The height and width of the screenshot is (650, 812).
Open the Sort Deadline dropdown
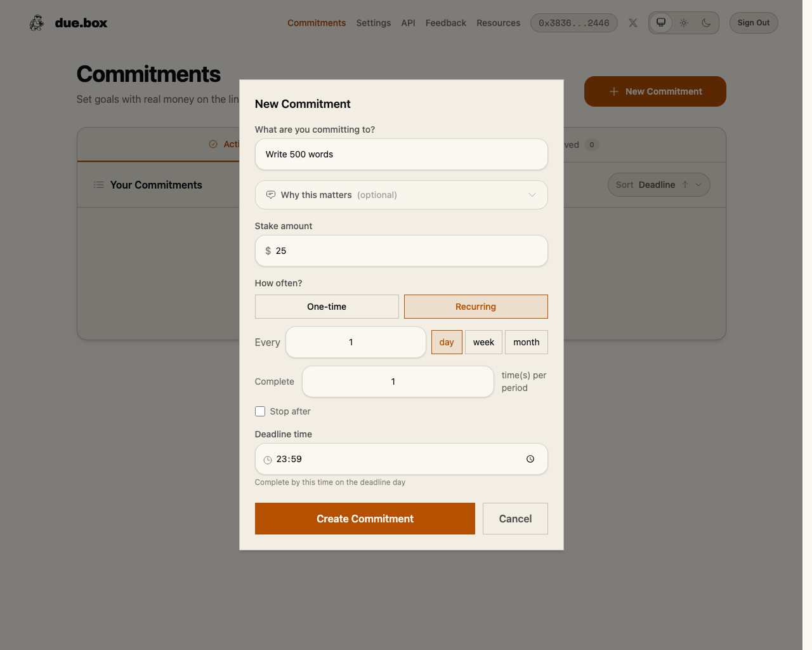[658, 185]
